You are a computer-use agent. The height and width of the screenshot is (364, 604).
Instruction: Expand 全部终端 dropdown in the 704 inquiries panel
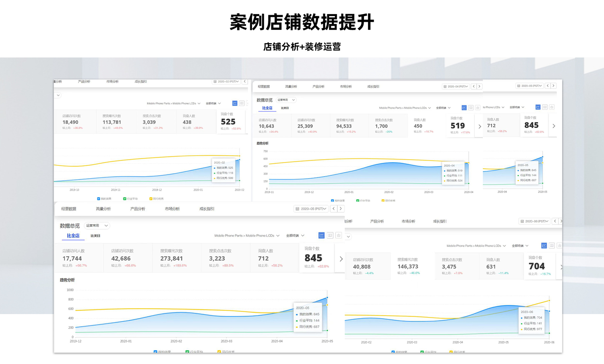pos(520,246)
